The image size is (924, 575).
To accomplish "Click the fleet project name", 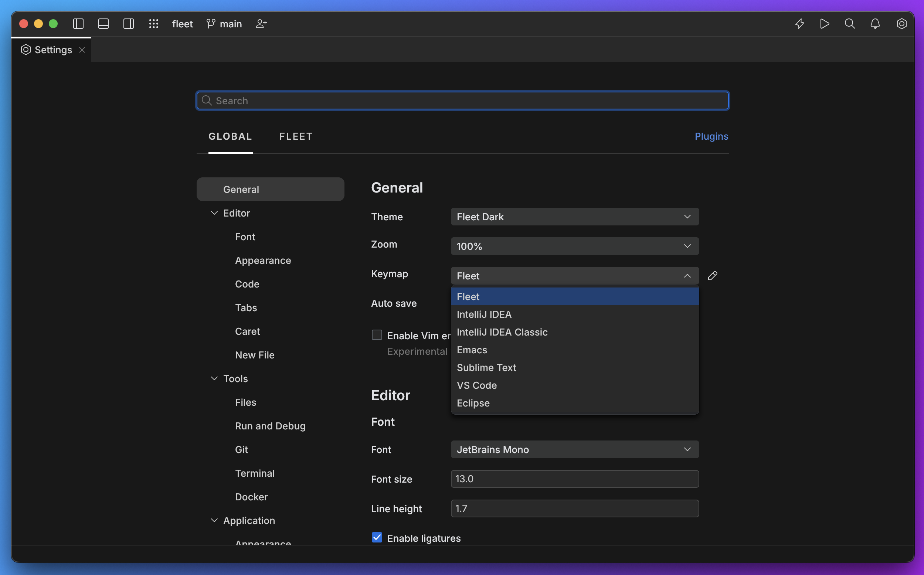I will 183,24.
